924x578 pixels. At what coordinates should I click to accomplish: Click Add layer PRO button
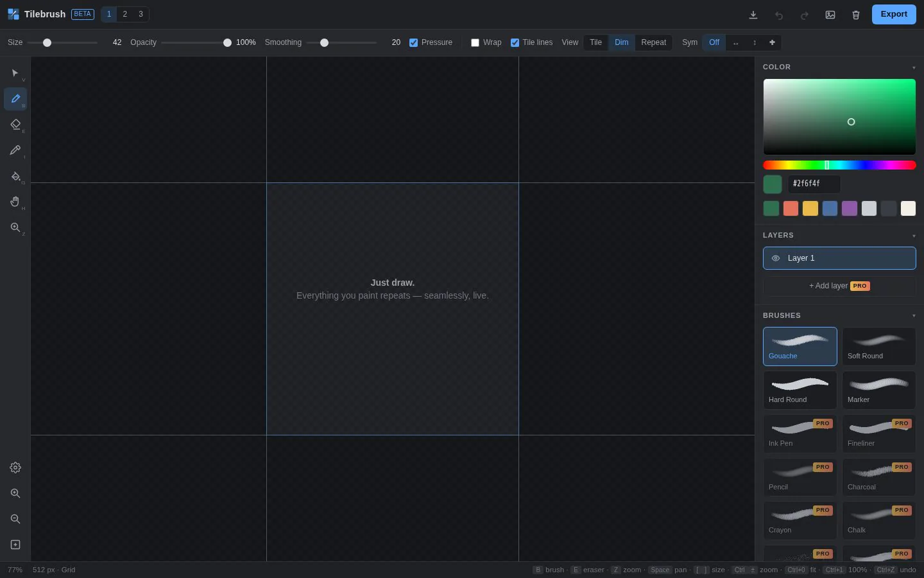coord(839,286)
